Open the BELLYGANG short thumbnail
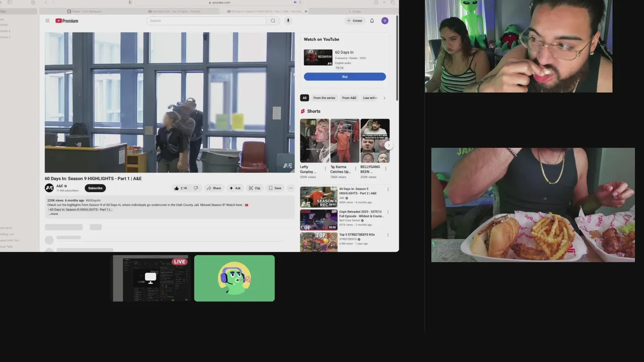 (x=375, y=141)
